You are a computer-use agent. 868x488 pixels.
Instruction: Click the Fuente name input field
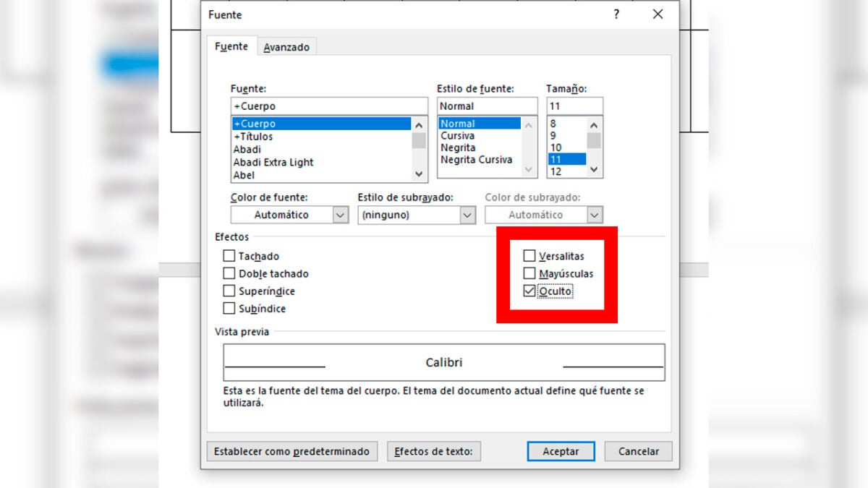328,106
